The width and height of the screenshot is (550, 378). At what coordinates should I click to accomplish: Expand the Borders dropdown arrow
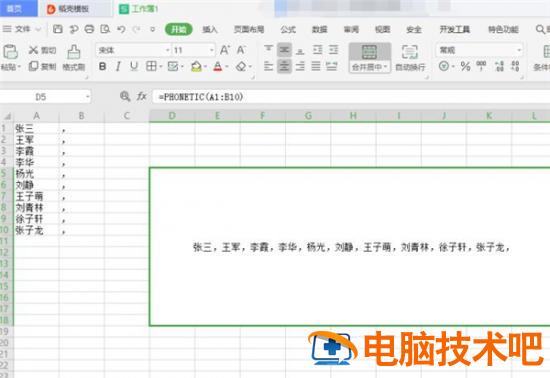click(x=161, y=66)
